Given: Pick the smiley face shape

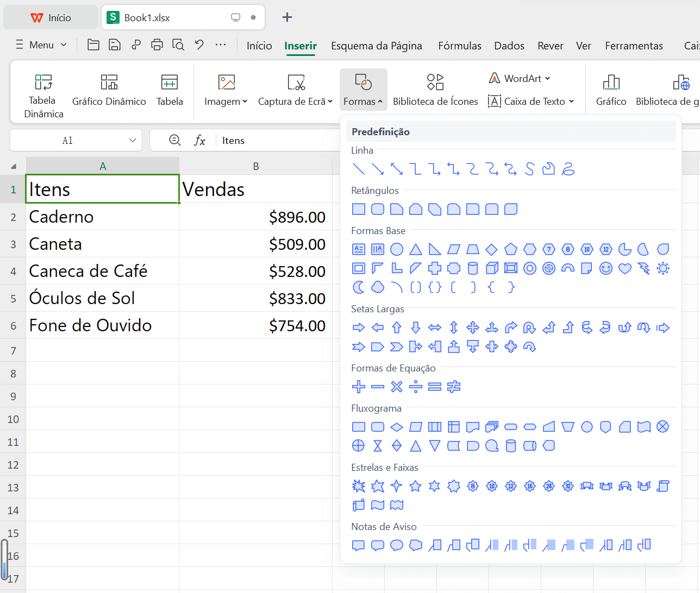Looking at the screenshot, I should [x=605, y=268].
